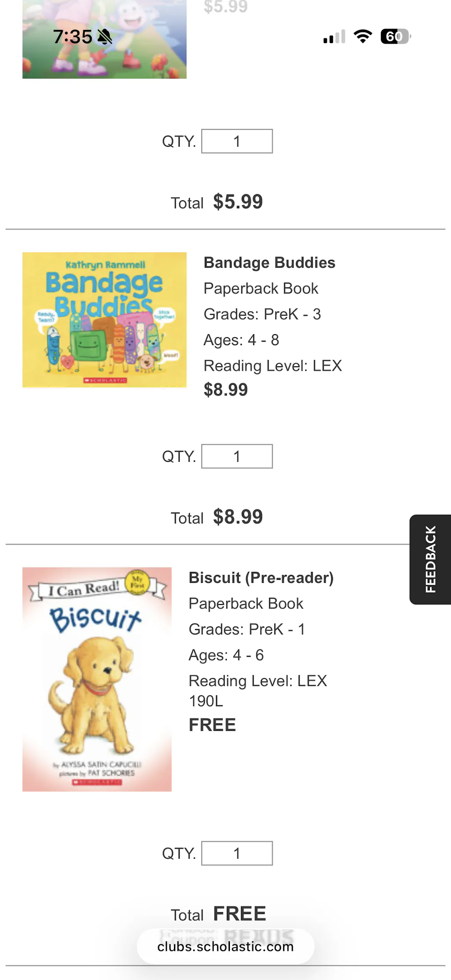The height and width of the screenshot is (980, 451).
Task: Edit quantity field for the $5.99 item
Action: pyautogui.click(x=237, y=141)
